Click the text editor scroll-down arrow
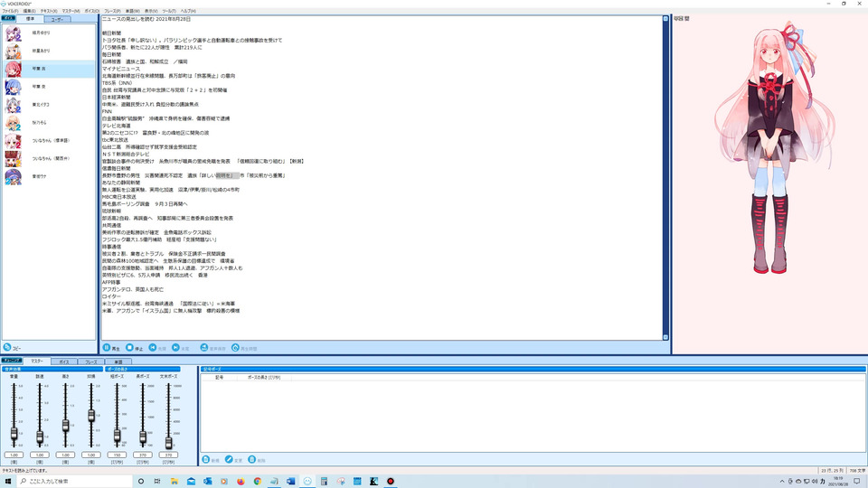This screenshot has height=488, width=868. point(665,337)
